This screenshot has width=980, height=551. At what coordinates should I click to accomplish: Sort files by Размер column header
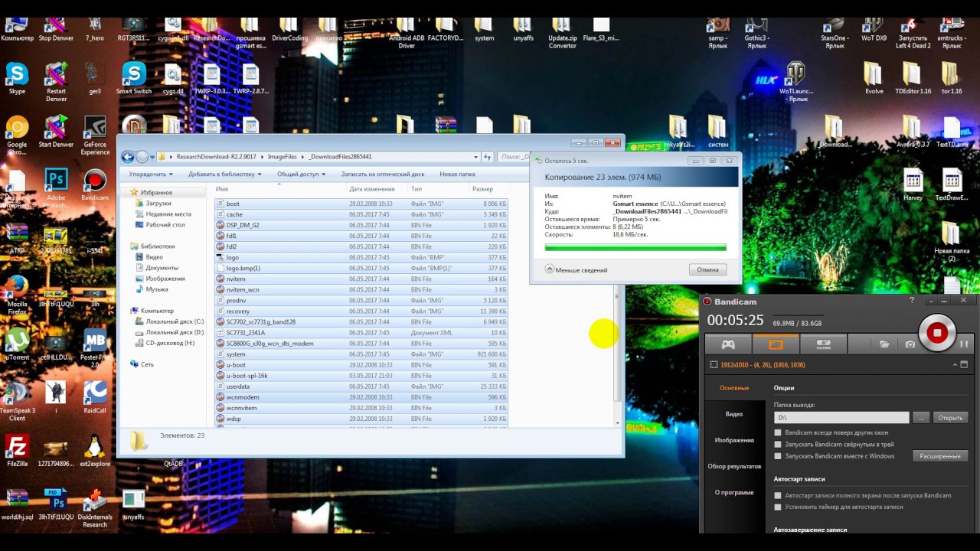click(488, 189)
